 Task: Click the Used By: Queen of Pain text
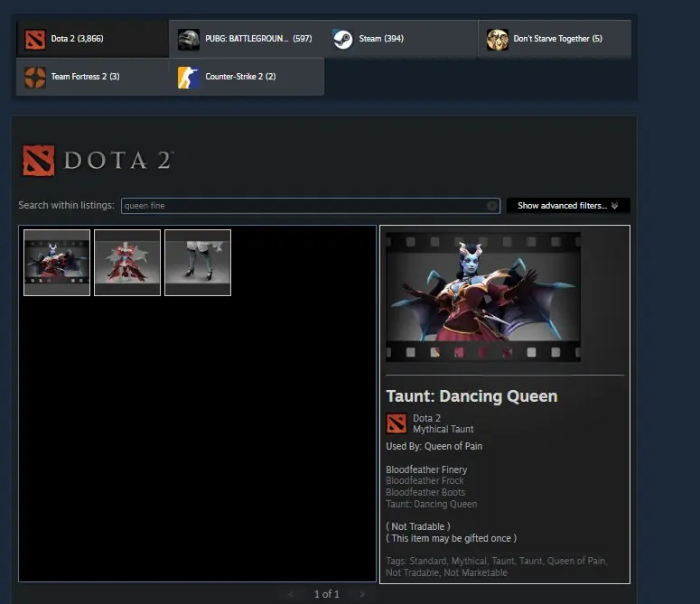(x=434, y=446)
